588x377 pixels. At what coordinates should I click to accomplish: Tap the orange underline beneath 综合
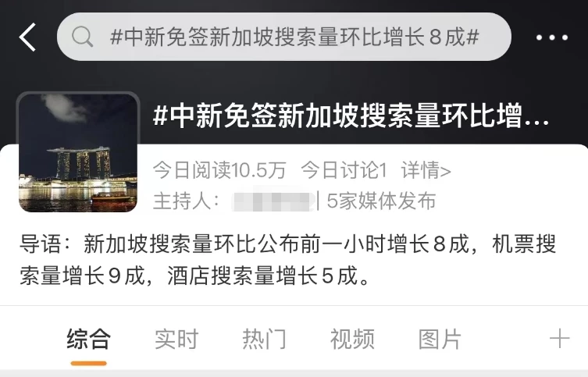(x=88, y=363)
